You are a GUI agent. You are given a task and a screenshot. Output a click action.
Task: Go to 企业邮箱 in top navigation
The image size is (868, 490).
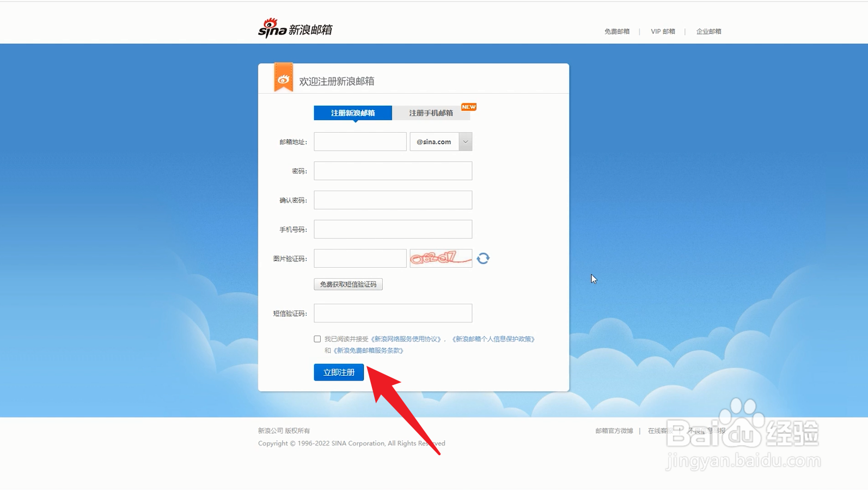(708, 32)
